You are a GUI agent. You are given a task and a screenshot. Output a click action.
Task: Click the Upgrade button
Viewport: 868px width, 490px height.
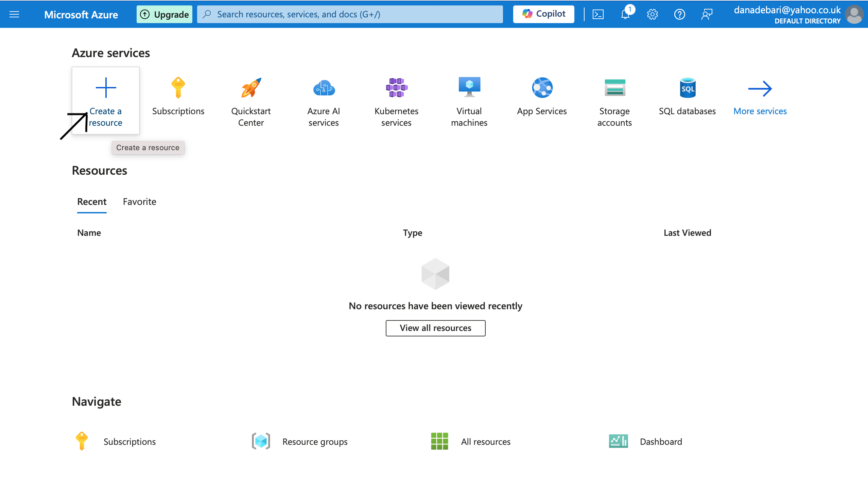[164, 14]
